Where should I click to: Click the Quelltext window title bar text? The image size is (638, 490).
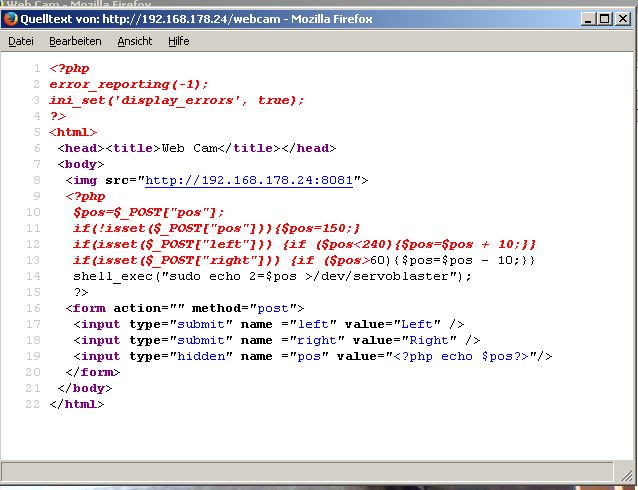click(200, 18)
